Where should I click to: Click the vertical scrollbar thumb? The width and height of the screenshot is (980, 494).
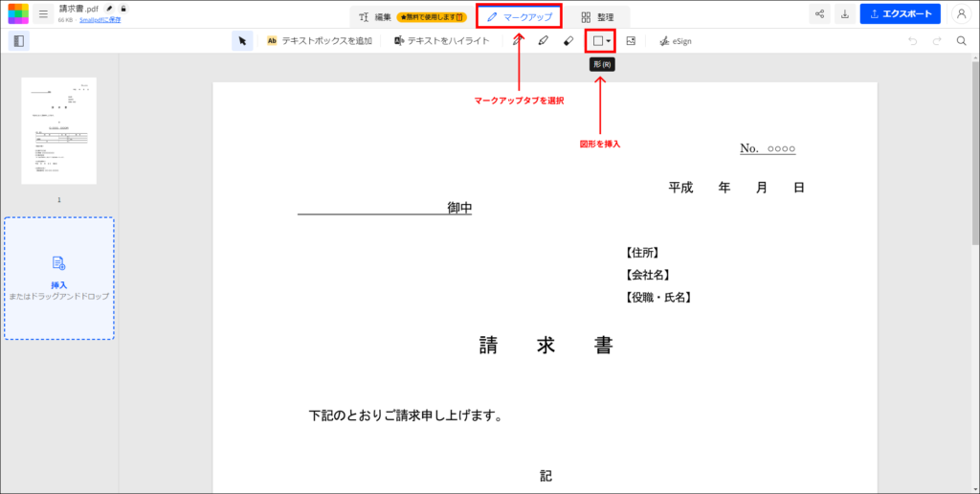975,153
